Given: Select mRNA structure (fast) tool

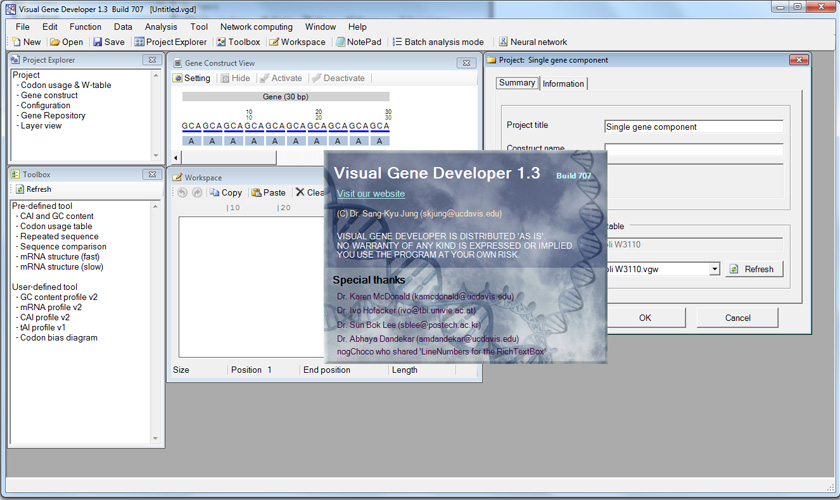Looking at the screenshot, I should pyautogui.click(x=60, y=257).
